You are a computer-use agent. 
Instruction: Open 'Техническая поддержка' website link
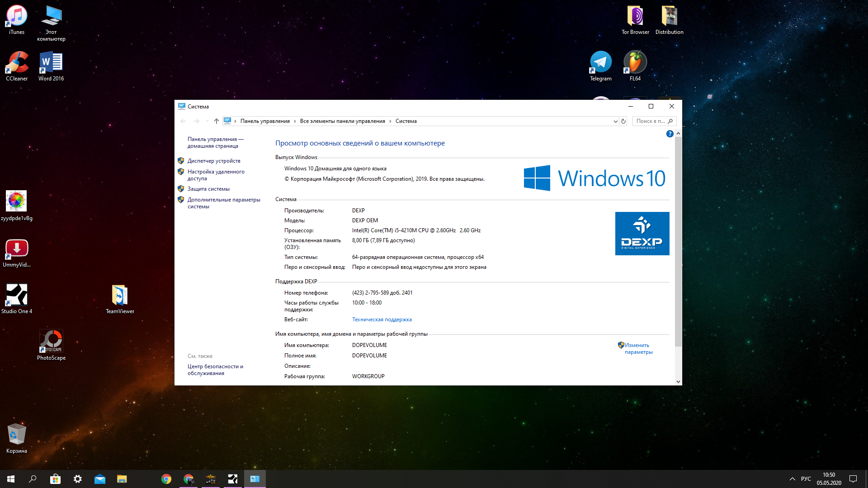(x=382, y=319)
